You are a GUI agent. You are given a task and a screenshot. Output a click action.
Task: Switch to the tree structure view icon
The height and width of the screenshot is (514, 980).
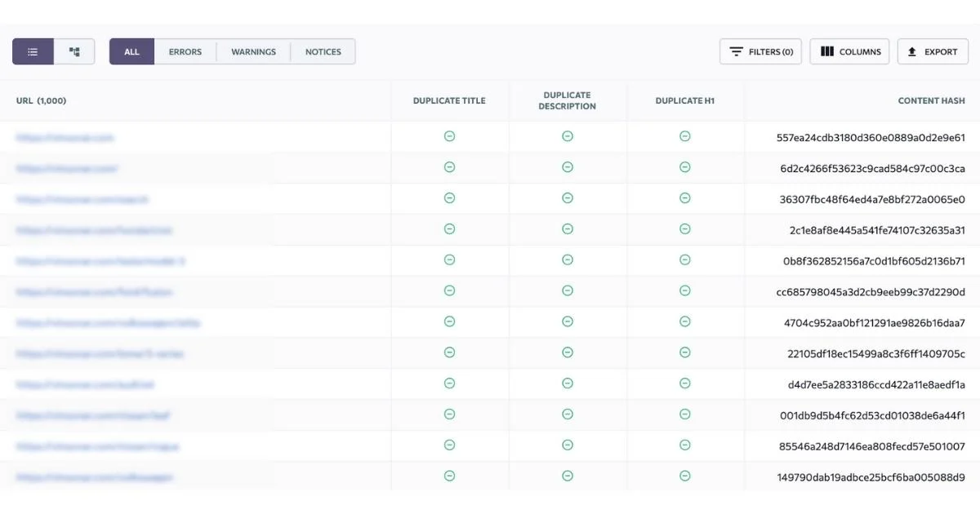pos(74,51)
